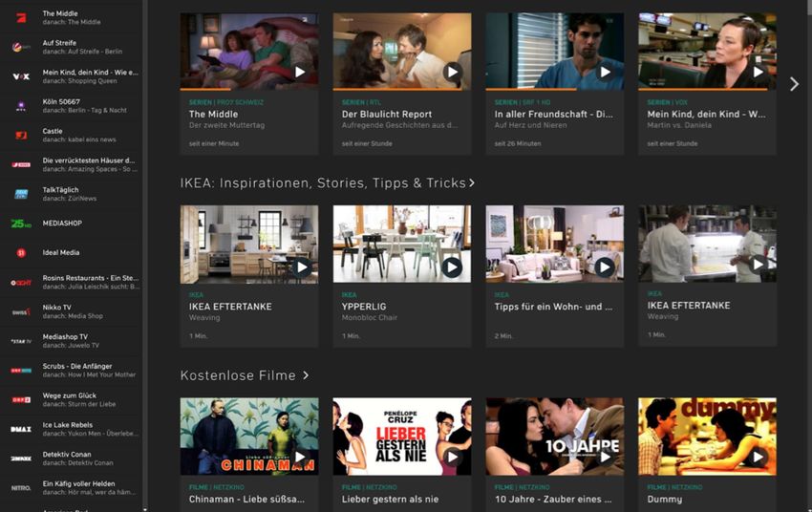Viewport: 812px width, 512px height.
Task: Select the Castle channel entry
Action: pos(72,135)
